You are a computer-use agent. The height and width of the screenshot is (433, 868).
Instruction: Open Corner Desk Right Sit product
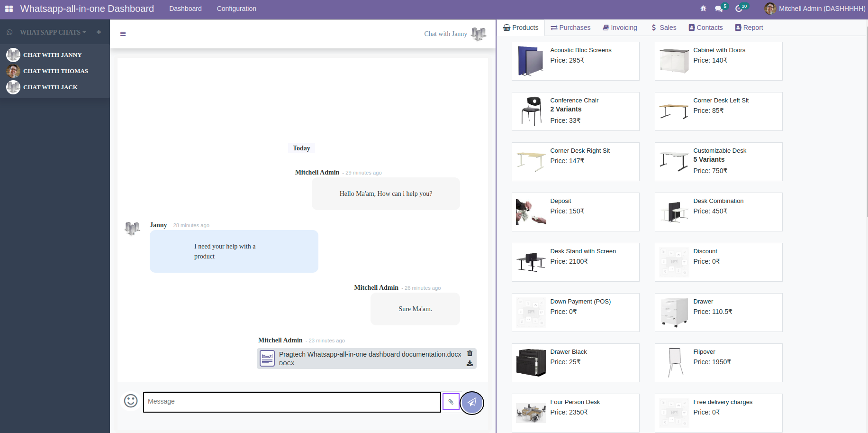[x=575, y=162]
